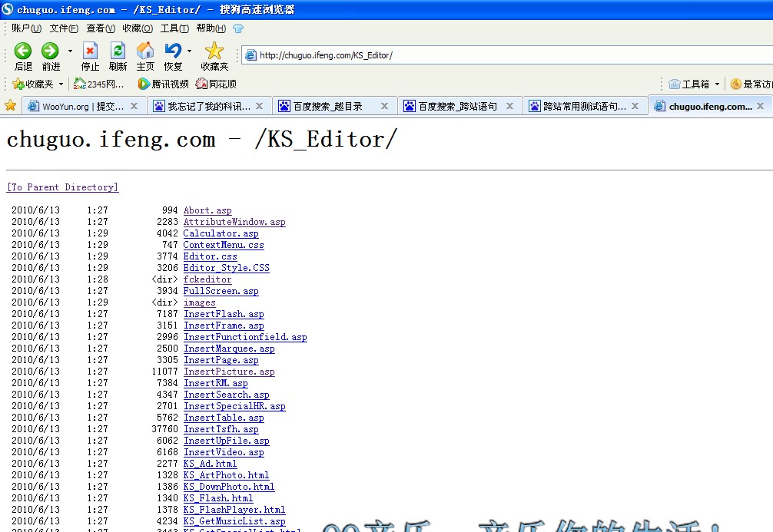Switch to the 跨站常用测试语句 tab
The height and width of the screenshot is (532, 773).
(578, 107)
